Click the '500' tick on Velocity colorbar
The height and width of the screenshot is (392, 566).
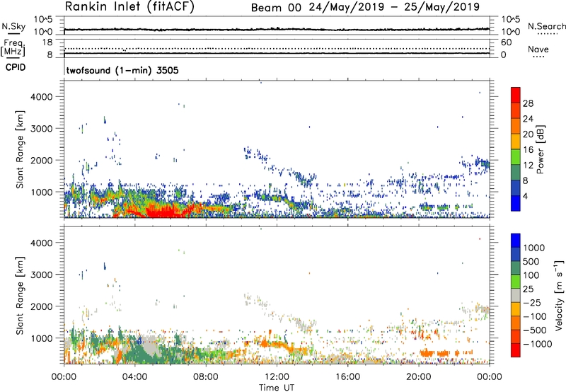pos(531,261)
